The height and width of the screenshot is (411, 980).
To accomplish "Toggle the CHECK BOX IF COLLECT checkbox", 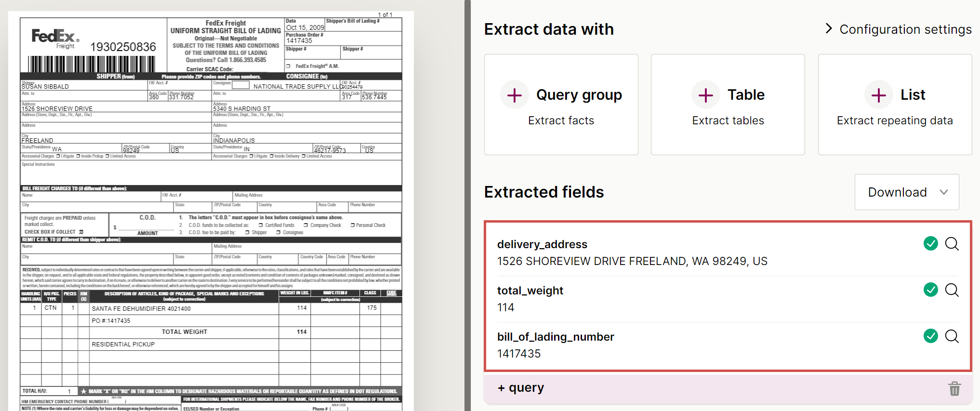I will [x=81, y=232].
